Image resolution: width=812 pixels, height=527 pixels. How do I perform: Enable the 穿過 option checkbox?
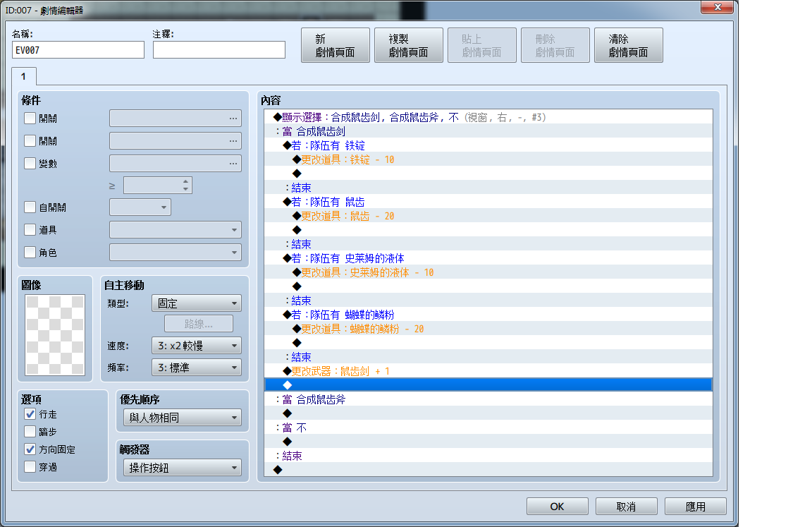tap(30, 467)
